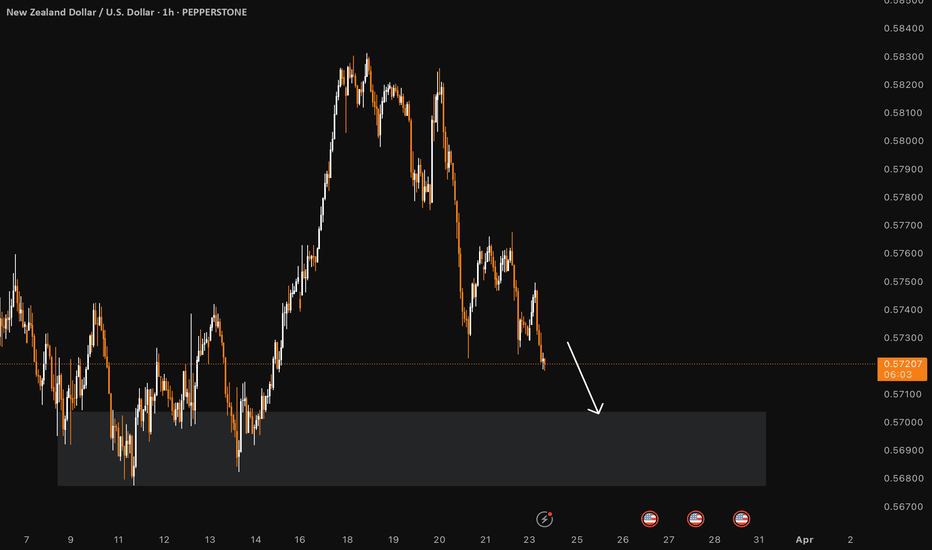
Task: Click the 0.57500 price axis label
Action: point(903,282)
